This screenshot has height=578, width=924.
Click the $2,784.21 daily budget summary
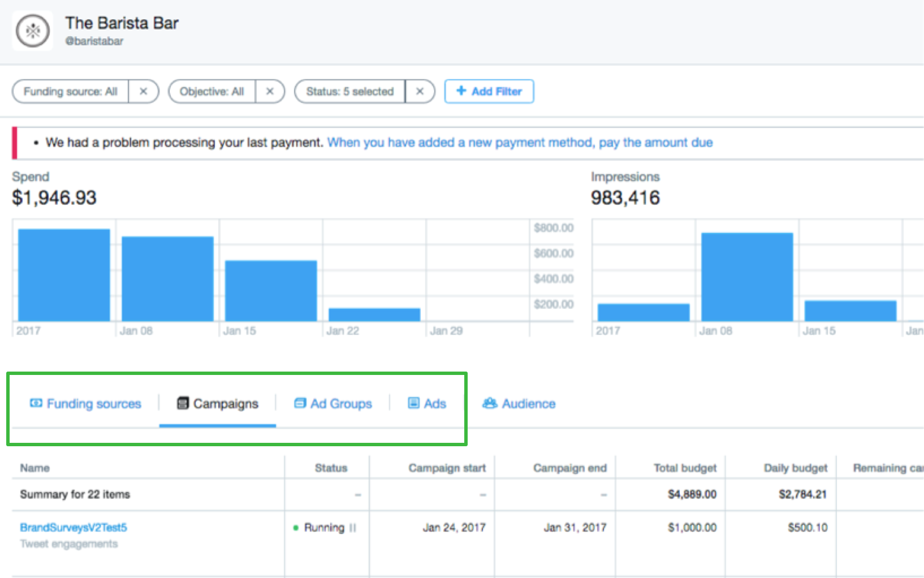pyautogui.click(x=803, y=495)
